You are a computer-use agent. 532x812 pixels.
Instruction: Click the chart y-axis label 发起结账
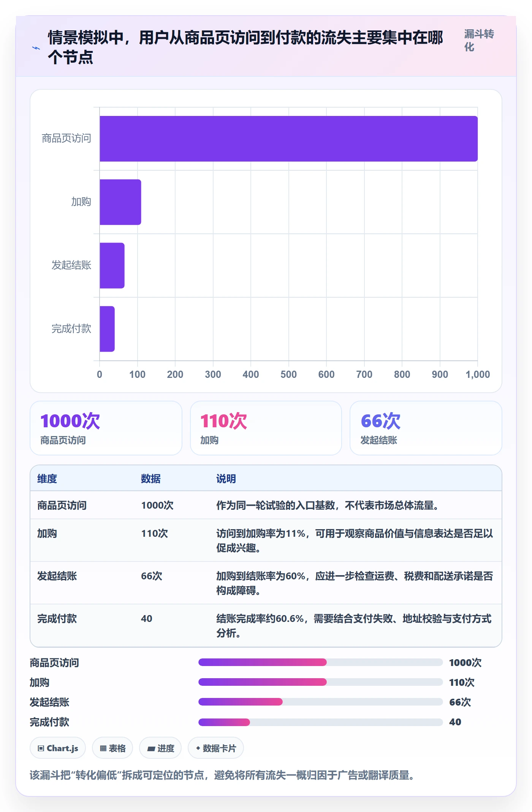(x=71, y=265)
